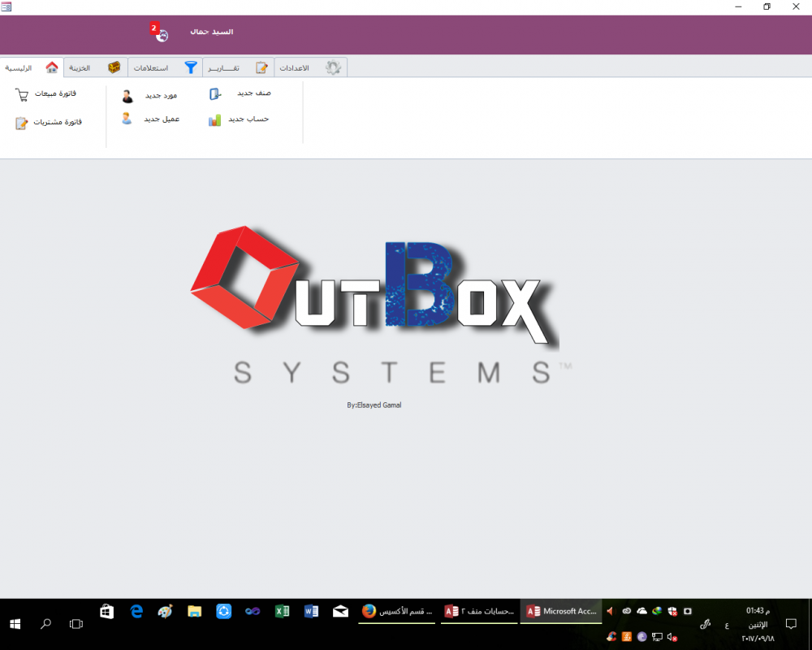The width and height of the screenshot is (812, 650).
Task: Click the By:Elsayed Gamal credit text
Action: [x=374, y=405]
